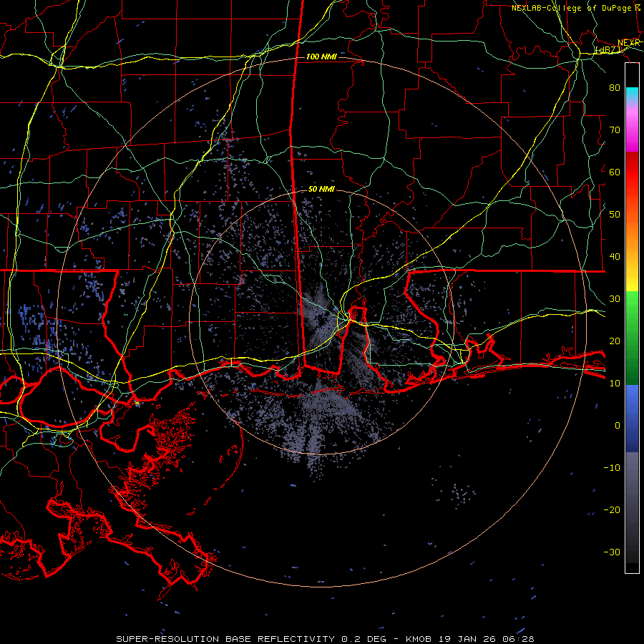Click the -10 value on the reflectivity scale

point(612,467)
